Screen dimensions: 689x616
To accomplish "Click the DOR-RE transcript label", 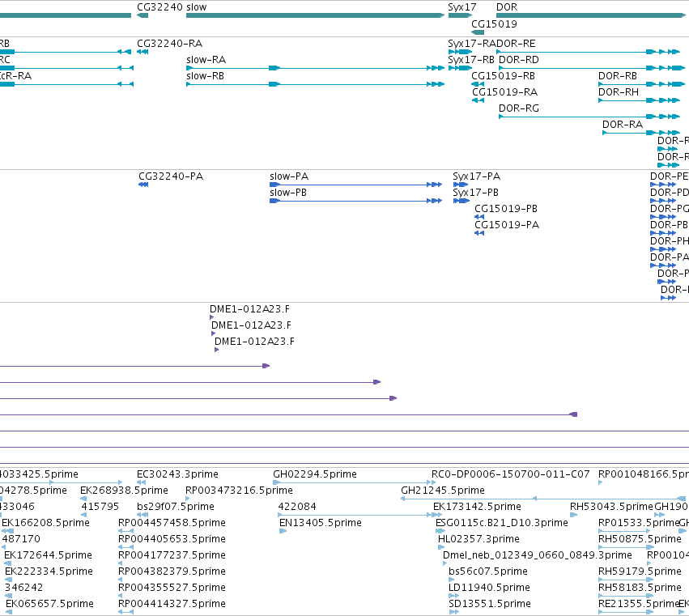I will [x=516, y=44].
